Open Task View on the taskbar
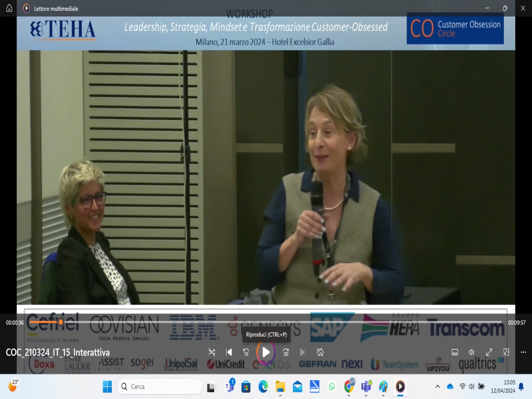 (x=211, y=387)
